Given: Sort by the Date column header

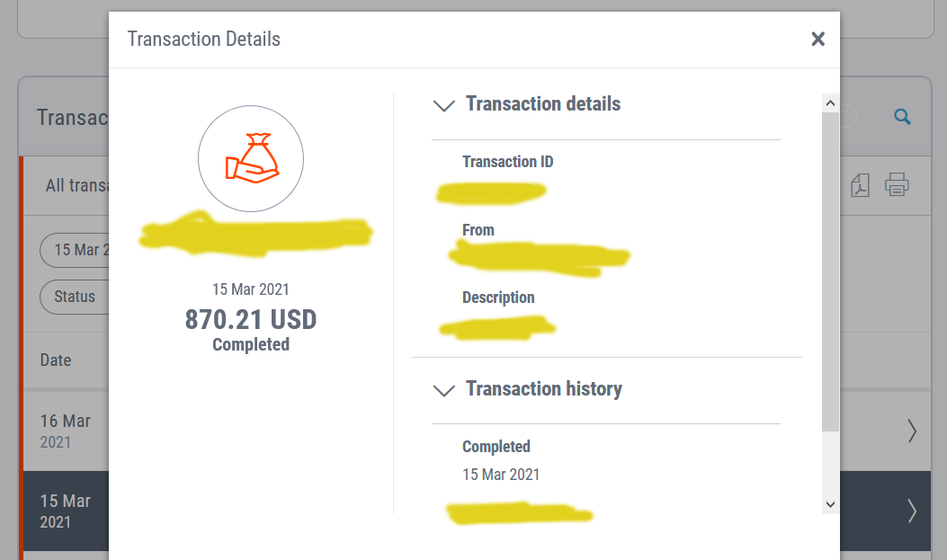Looking at the screenshot, I should (56, 360).
